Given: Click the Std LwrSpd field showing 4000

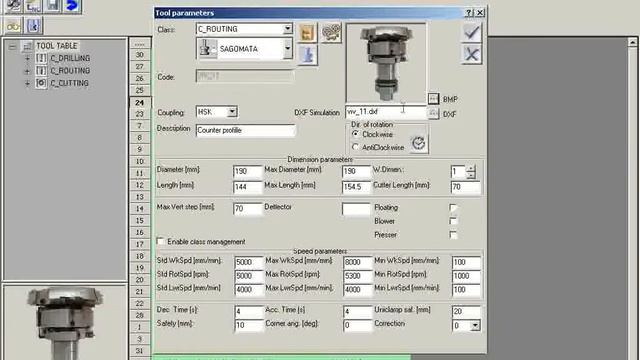Looking at the screenshot, I should pos(249,290).
